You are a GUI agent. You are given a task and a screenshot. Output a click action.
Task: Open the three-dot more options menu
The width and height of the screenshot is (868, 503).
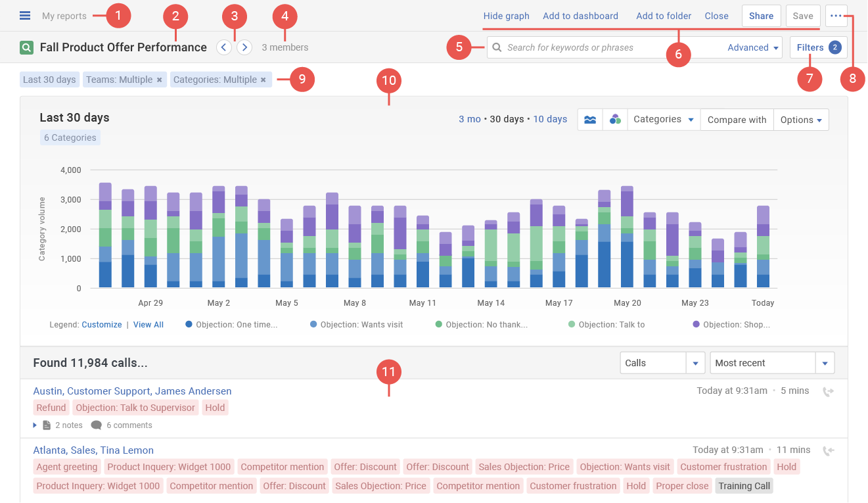836,16
